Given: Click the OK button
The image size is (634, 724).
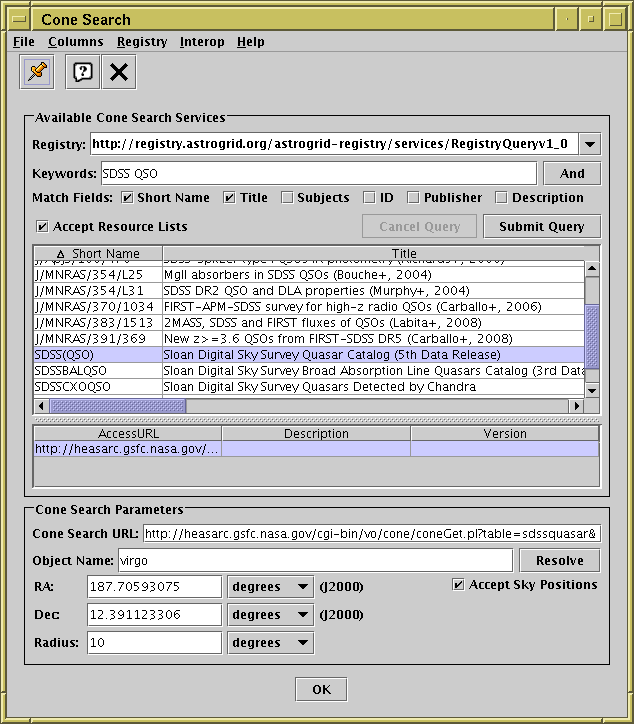Looking at the screenshot, I should (321, 689).
